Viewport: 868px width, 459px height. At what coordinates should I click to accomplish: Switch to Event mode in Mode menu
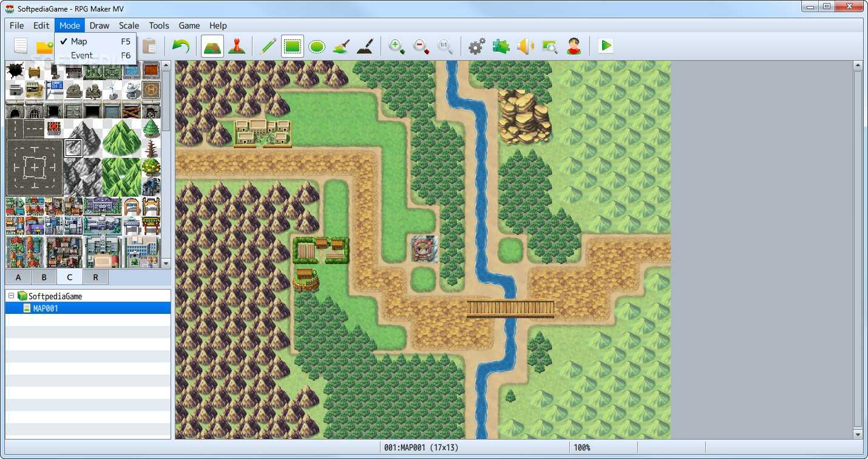coord(82,55)
